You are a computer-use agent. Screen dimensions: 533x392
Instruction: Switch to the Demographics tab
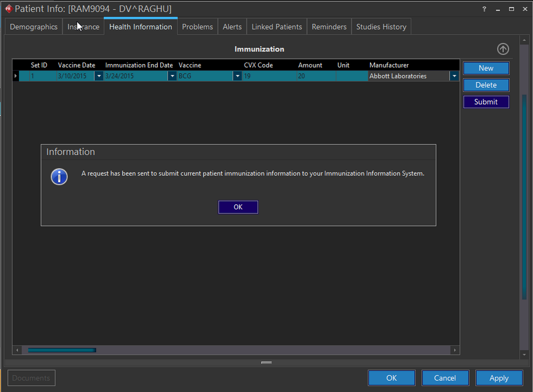(x=33, y=26)
